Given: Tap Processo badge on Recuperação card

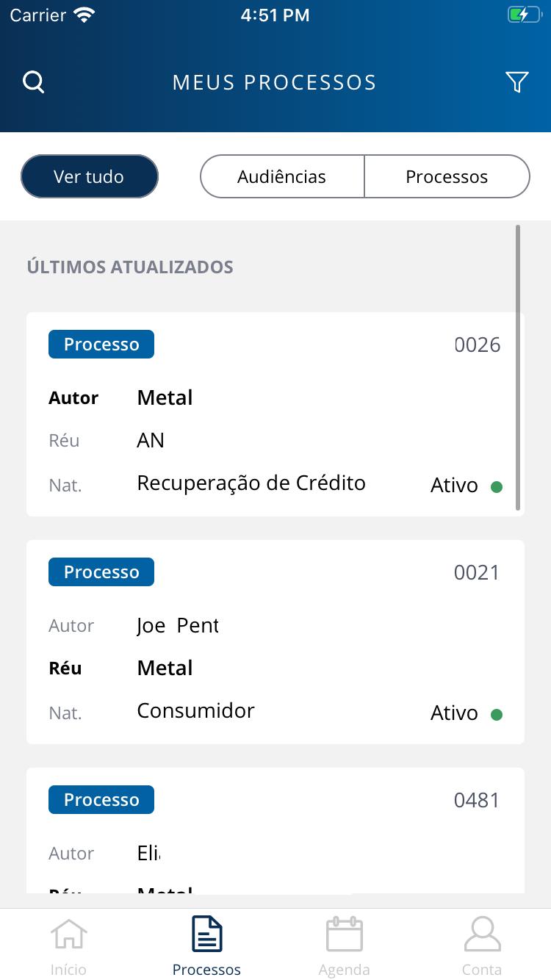Looking at the screenshot, I should [101, 344].
